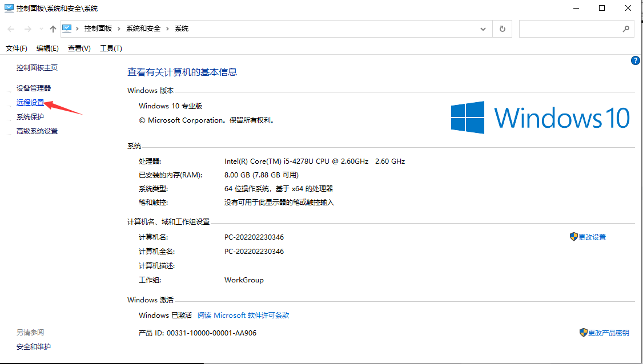The image size is (643, 364).
Task: Click the Forward navigation arrow
Action: (28, 29)
